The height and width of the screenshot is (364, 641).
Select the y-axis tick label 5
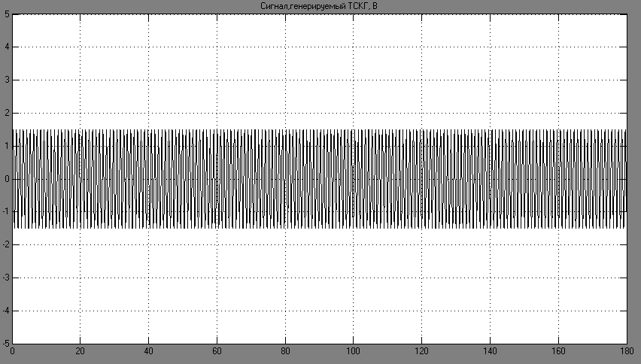(7, 14)
